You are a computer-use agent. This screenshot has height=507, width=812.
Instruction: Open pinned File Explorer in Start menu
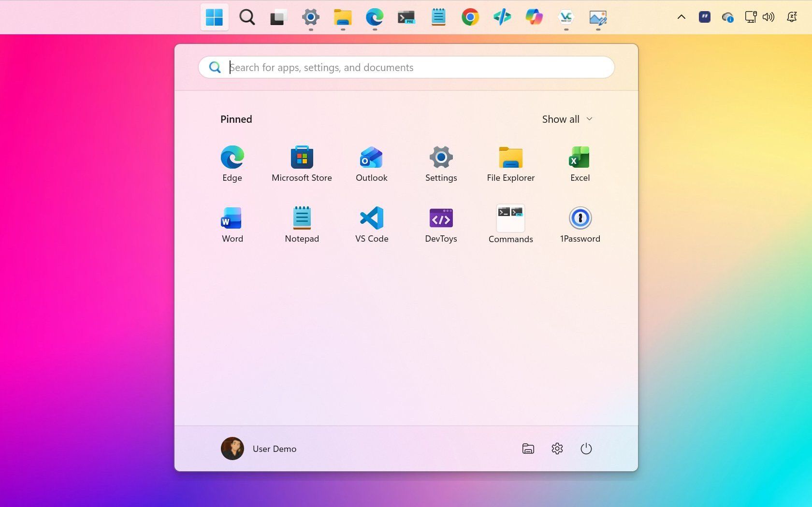(511, 164)
